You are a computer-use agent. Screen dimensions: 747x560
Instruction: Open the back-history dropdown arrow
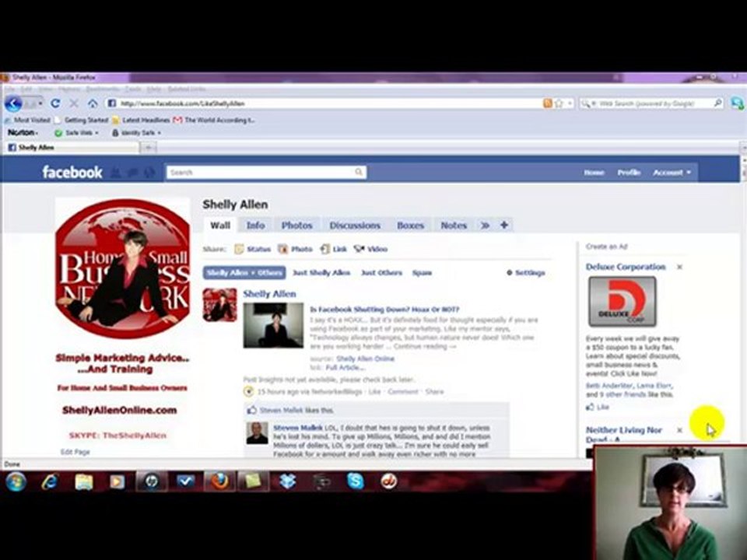tap(40, 103)
